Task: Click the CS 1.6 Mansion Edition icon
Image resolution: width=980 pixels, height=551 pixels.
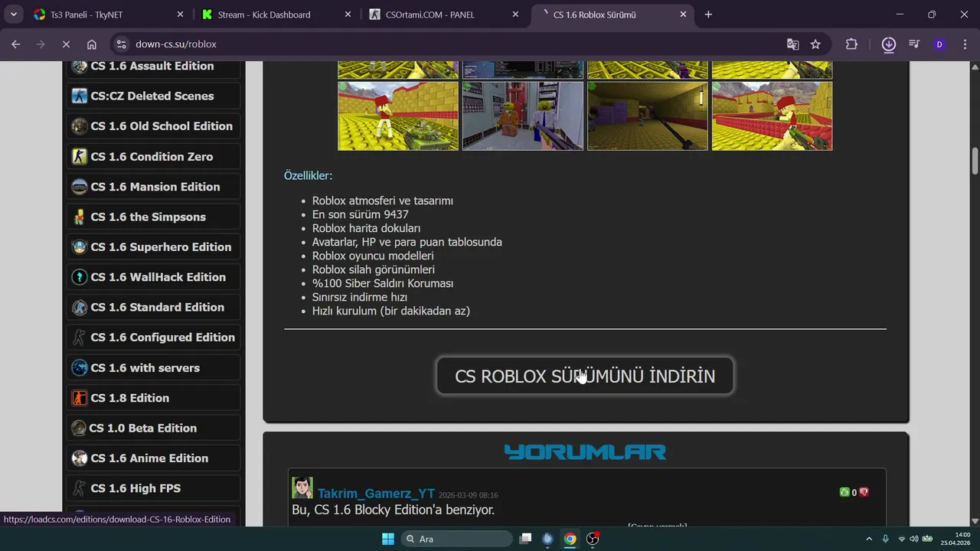Action: pyautogui.click(x=79, y=187)
